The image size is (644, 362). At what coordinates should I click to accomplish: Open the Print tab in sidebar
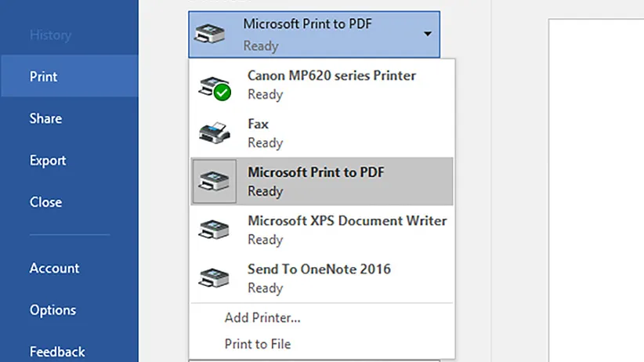44,77
